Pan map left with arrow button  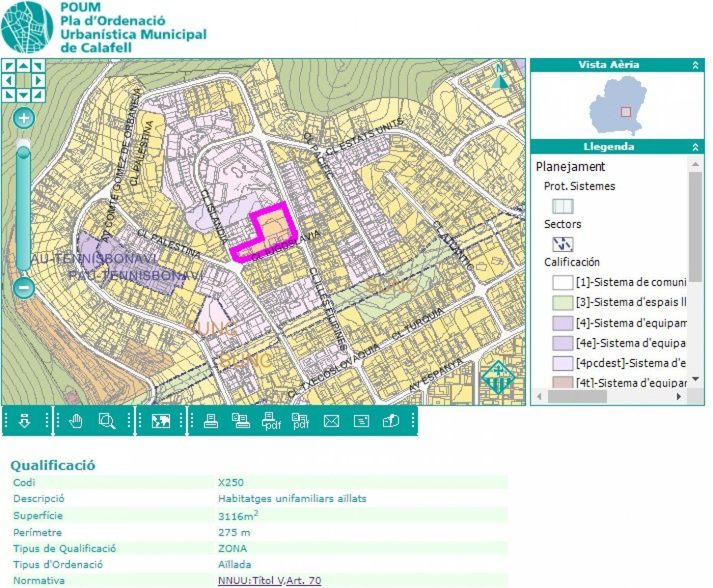pyautogui.click(x=9, y=80)
